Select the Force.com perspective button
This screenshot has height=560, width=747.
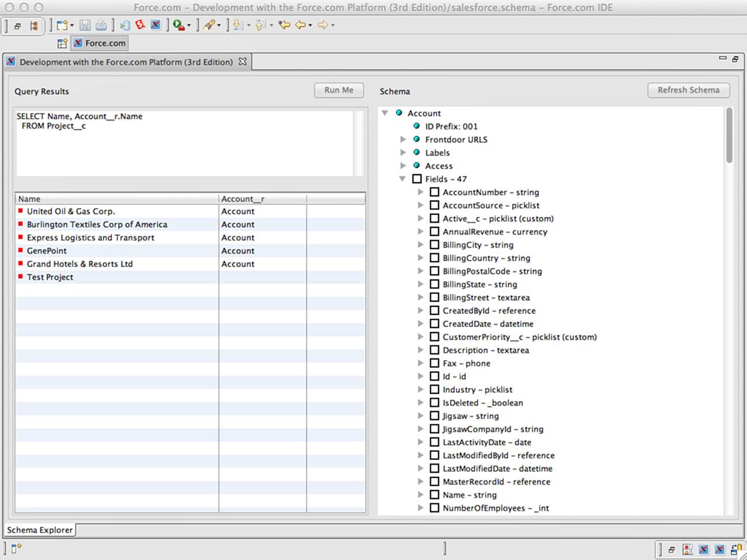[x=99, y=43]
